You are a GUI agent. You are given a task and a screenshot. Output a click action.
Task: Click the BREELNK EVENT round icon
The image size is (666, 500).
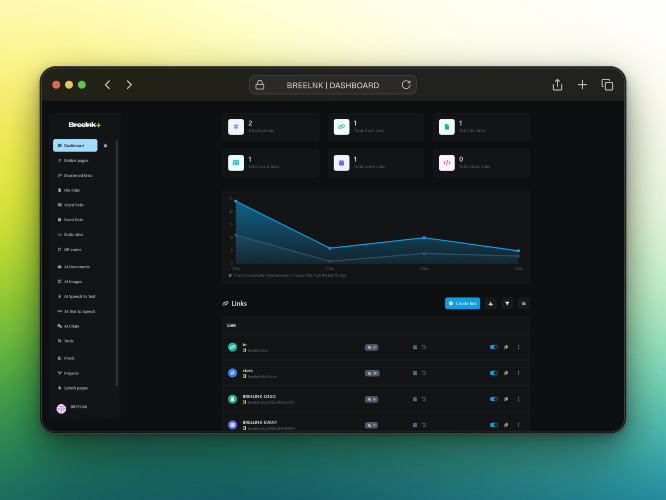pyautogui.click(x=232, y=425)
